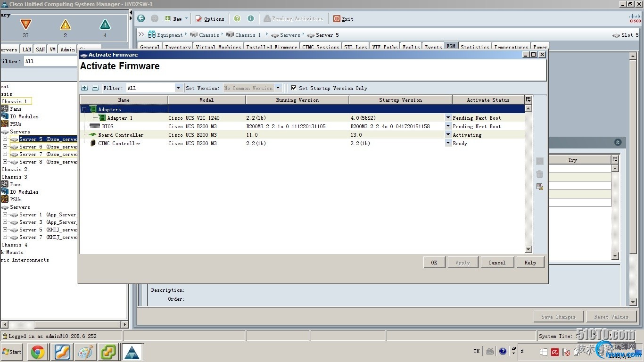Expand Server 5 in the navigation tree

(5, 139)
